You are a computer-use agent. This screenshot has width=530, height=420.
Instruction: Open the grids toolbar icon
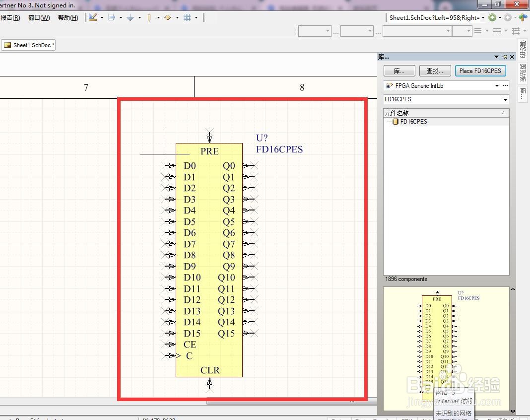pyautogui.click(x=187, y=17)
